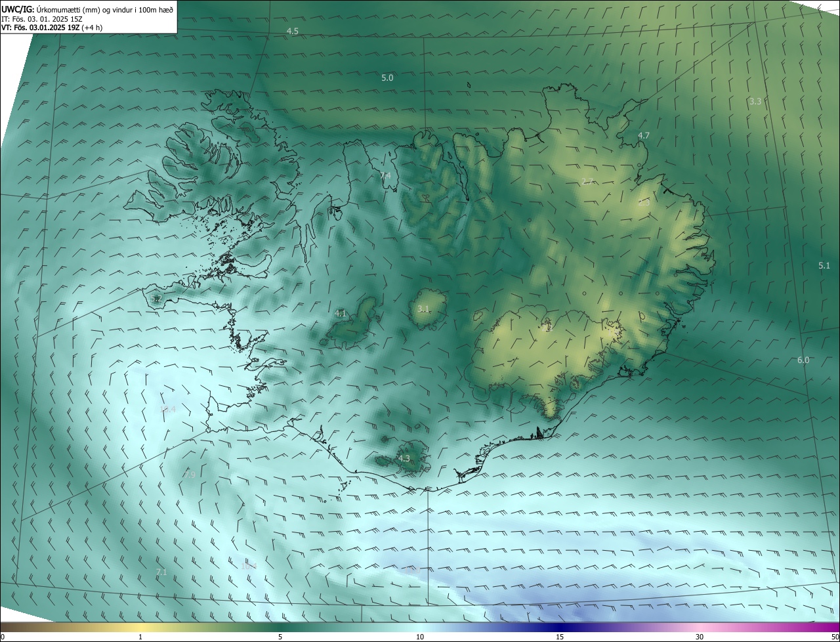
Task: Click the 50 tick on the color scale
Action: (835, 637)
